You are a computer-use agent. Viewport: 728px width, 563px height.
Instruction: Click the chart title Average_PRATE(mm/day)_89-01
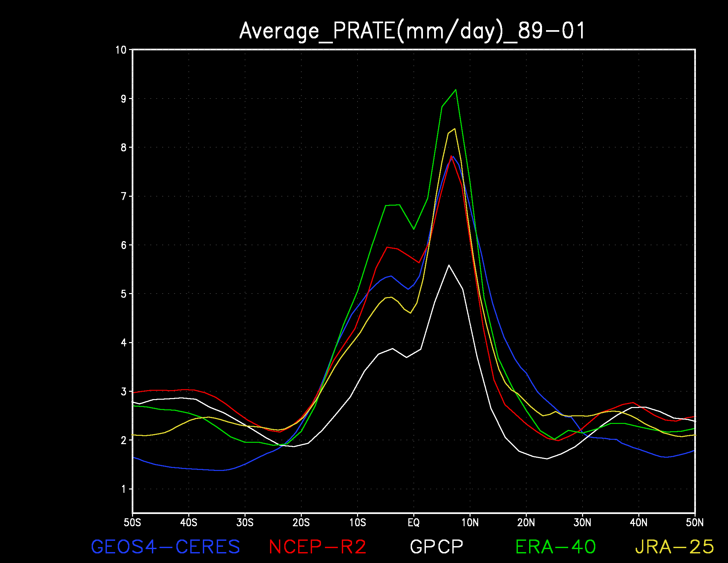(x=412, y=31)
